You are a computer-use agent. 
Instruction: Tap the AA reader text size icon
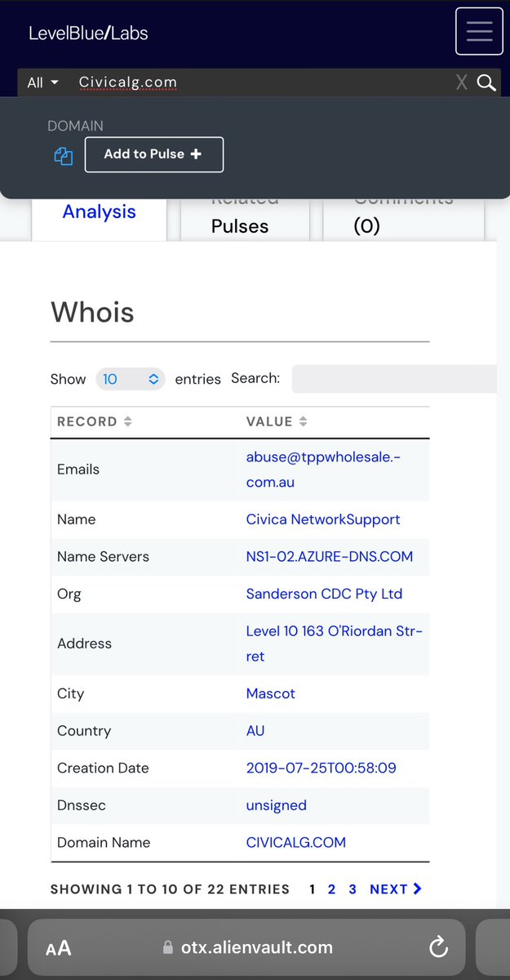click(x=58, y=948)
